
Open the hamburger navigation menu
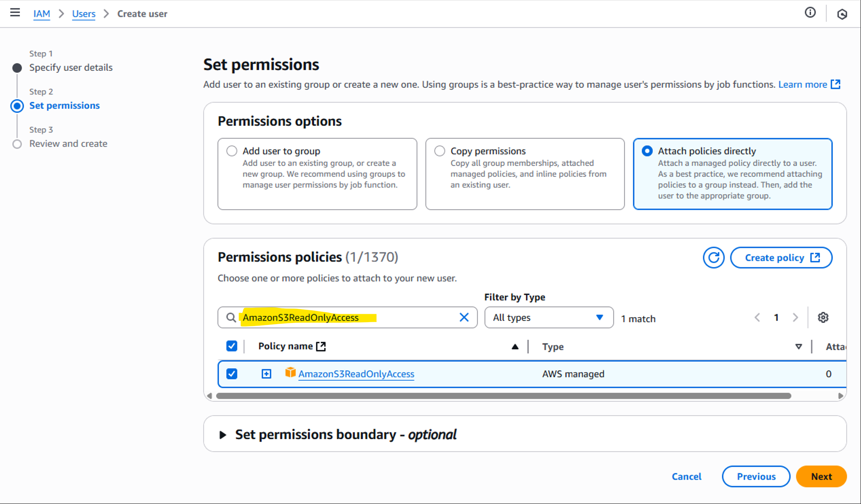15,13
